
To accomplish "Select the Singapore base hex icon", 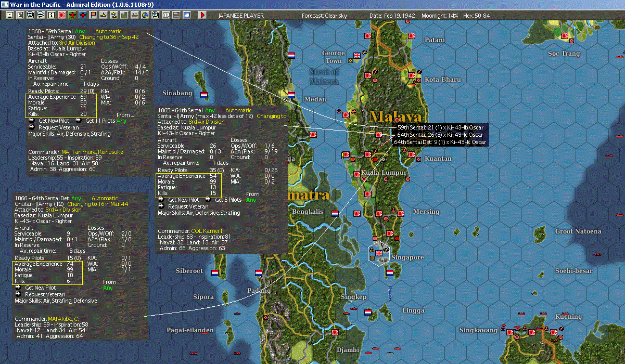I will tap(379, 254).
